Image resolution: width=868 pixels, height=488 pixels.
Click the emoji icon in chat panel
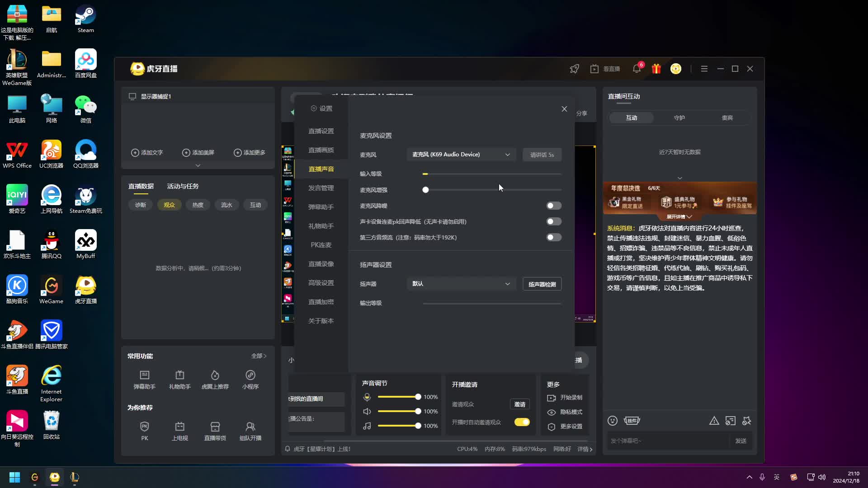click(613, 421)
